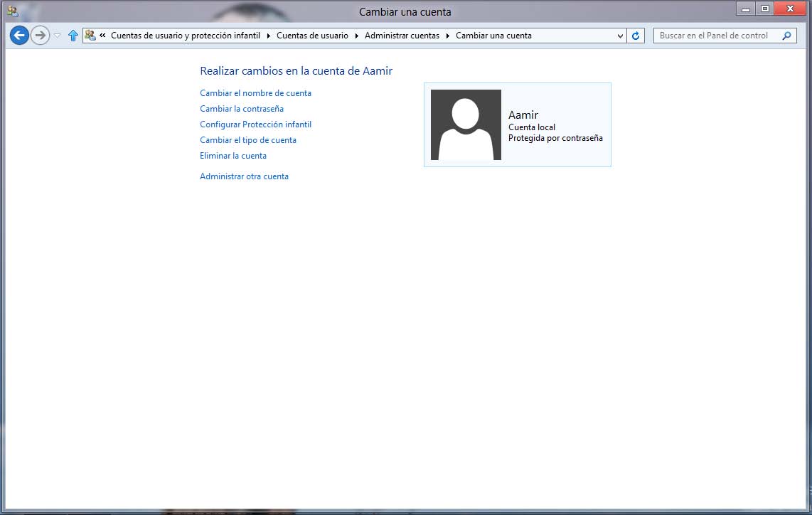This screenshot has height=515, width=812.
Task: Expand the address bar history dropdown
Action: tap(620, 36)
